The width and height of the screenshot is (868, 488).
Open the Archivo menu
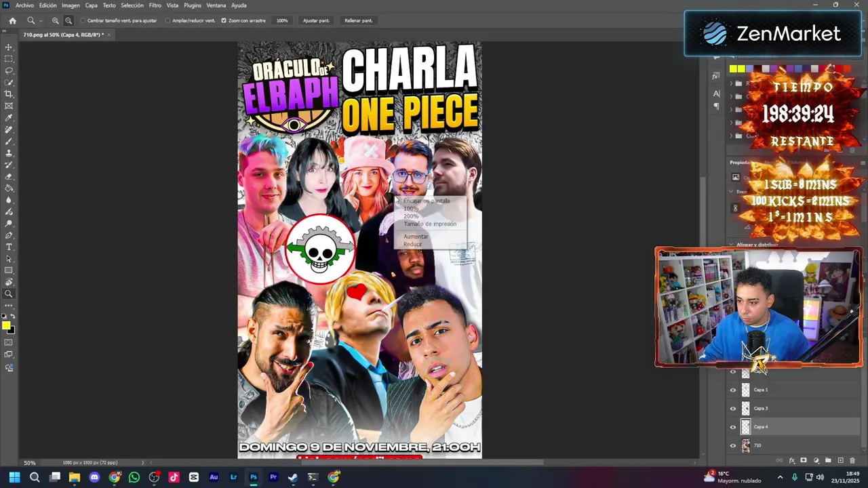[x=24, y=5]
